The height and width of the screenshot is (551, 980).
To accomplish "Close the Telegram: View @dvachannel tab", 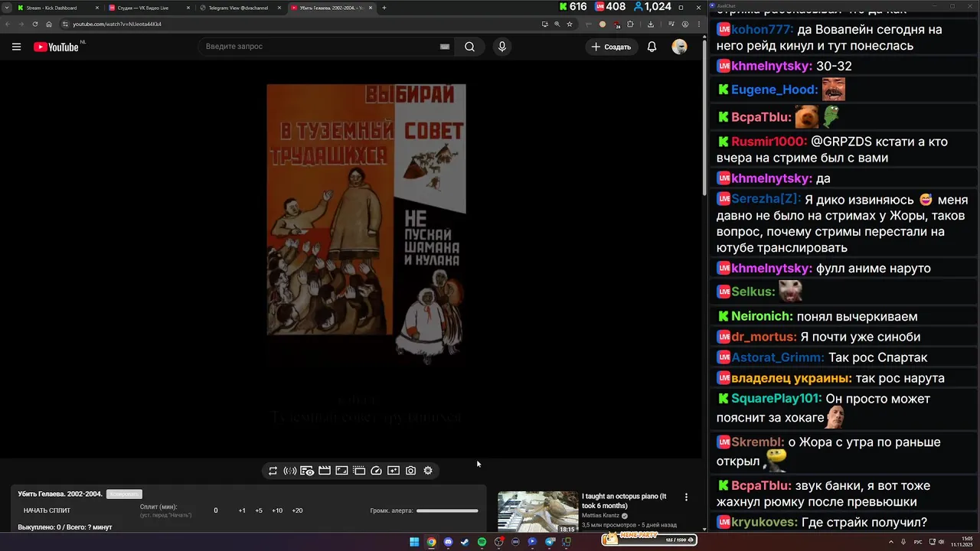I will pos(279,8).
